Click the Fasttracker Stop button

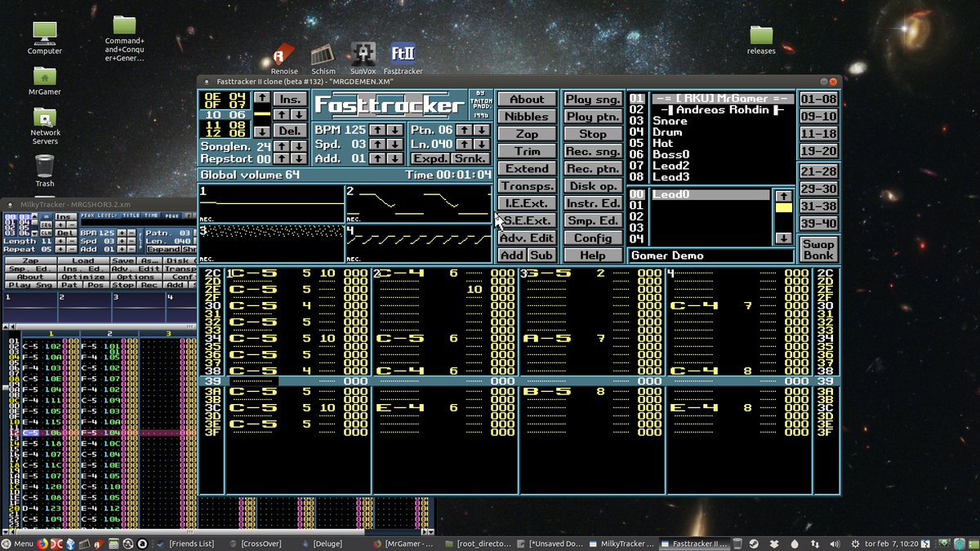pos(593,134)
